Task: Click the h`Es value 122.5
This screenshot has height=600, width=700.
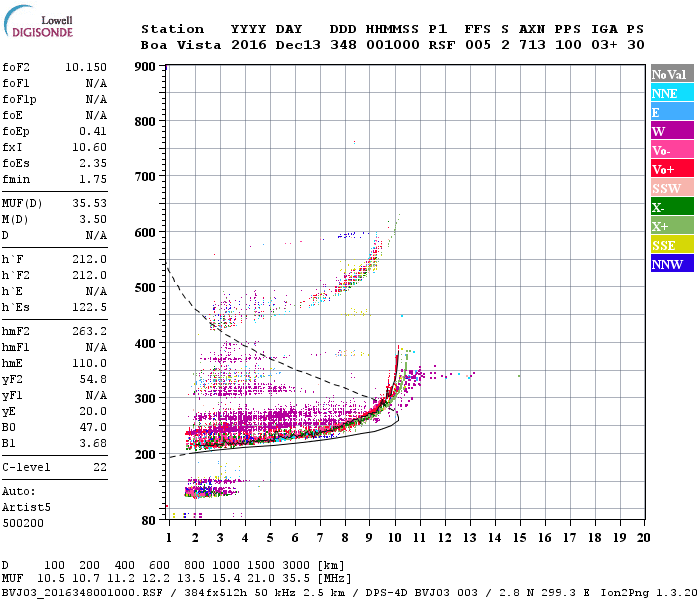Action: tap(89, 308)
